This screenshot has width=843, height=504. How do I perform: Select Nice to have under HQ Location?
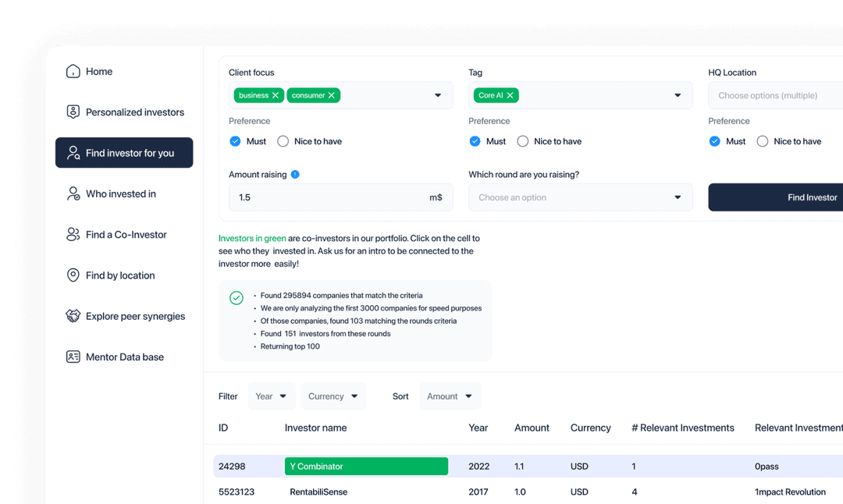click(763, 141)
